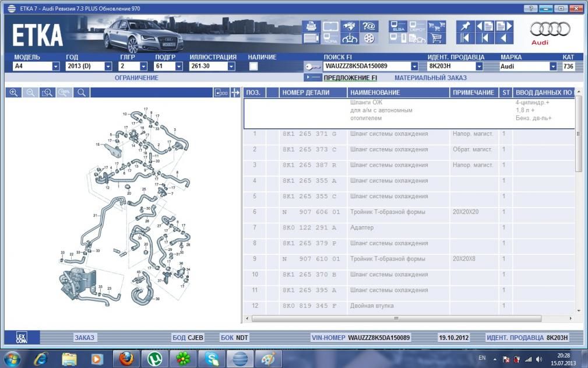Toggle the НАЛИЧИЕ checkbox
The height and width of the screenshot is (368, 588).
(x=253, y=66)
